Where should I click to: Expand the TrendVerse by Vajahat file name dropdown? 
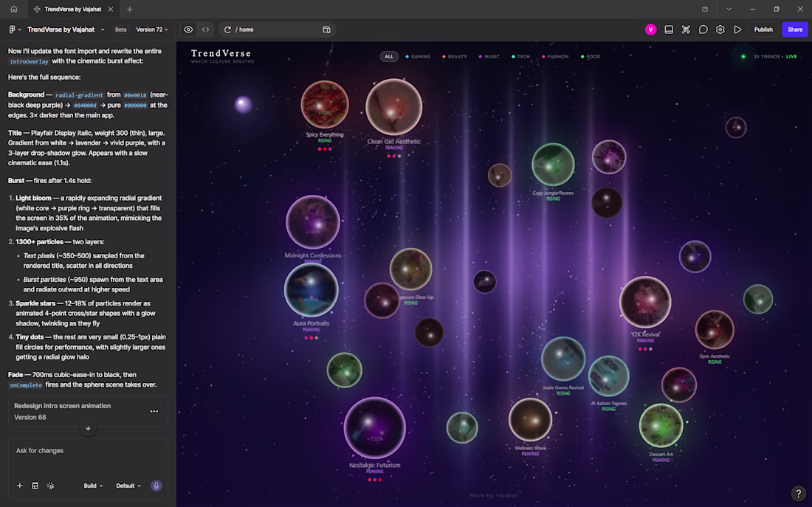coord(103,30)
